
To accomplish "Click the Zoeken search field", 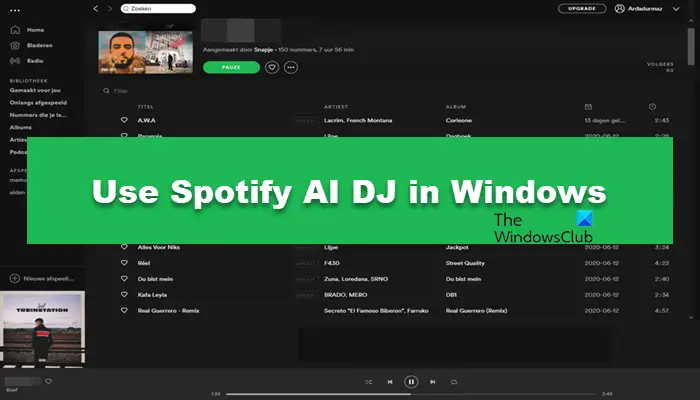I will tap(158, 8).
